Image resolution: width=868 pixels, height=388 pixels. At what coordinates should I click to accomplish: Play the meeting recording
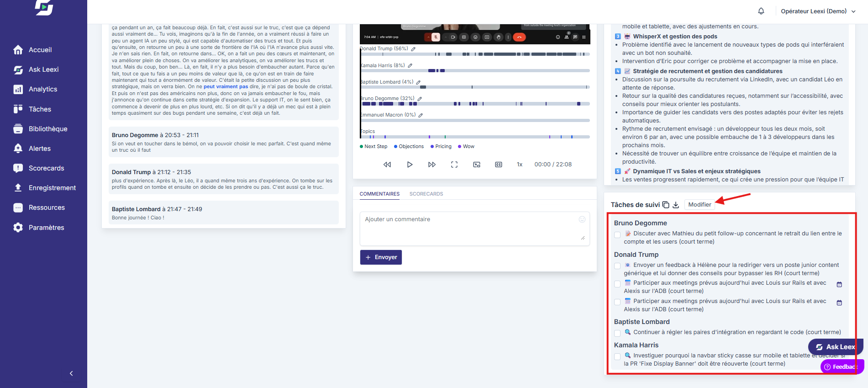click(x=410, y=165)
